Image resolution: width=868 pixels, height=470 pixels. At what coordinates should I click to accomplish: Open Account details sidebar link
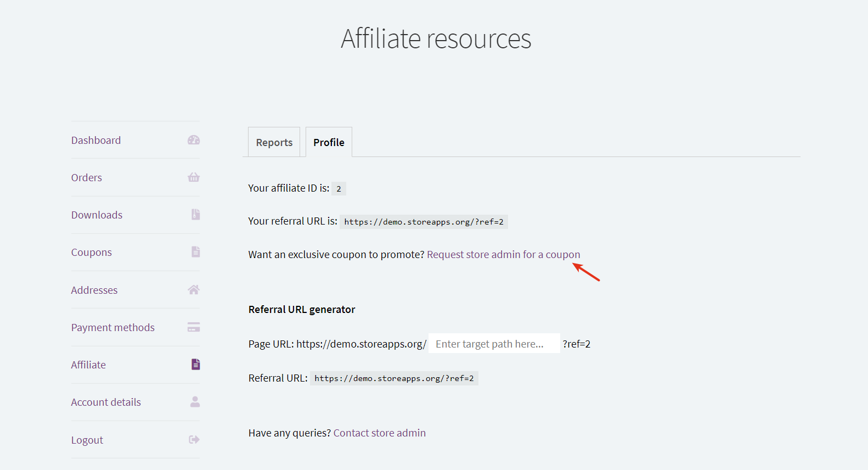click(x=106, y=402)
